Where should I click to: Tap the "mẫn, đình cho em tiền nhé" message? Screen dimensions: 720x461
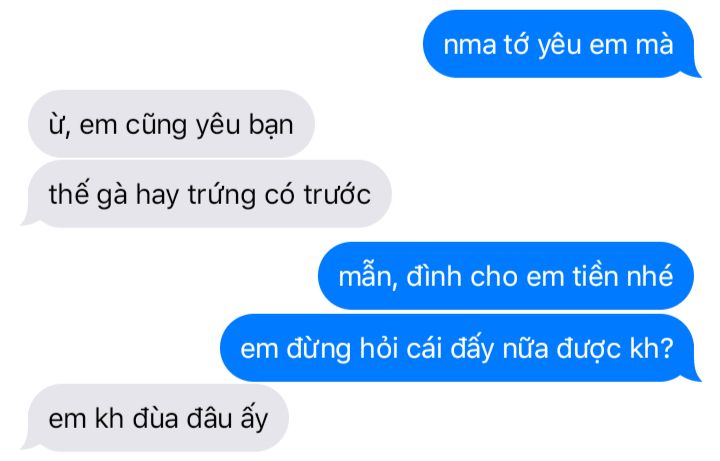point(506,276)
